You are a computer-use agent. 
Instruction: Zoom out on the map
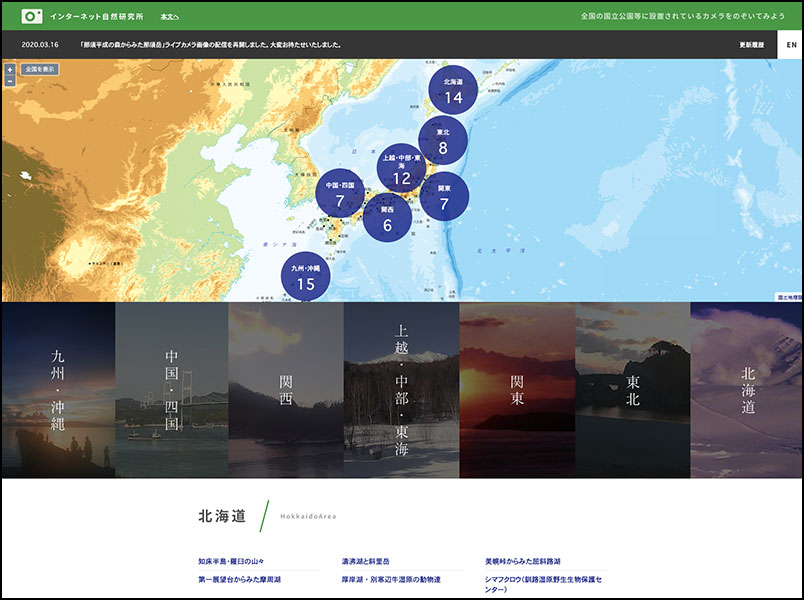coord(10,81)
